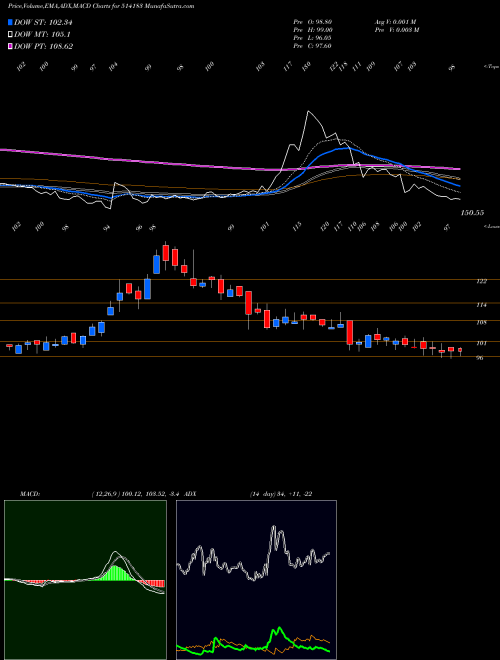
Task: Click the MACD (12,26,9) values text
Action: pos(136,494)
